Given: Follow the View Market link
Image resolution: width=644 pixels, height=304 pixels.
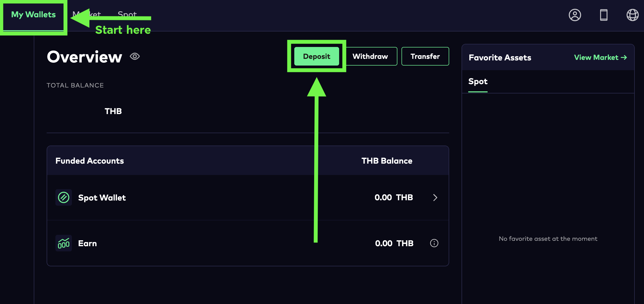Looking at the screenshot, I should click(x=596, y=57).
